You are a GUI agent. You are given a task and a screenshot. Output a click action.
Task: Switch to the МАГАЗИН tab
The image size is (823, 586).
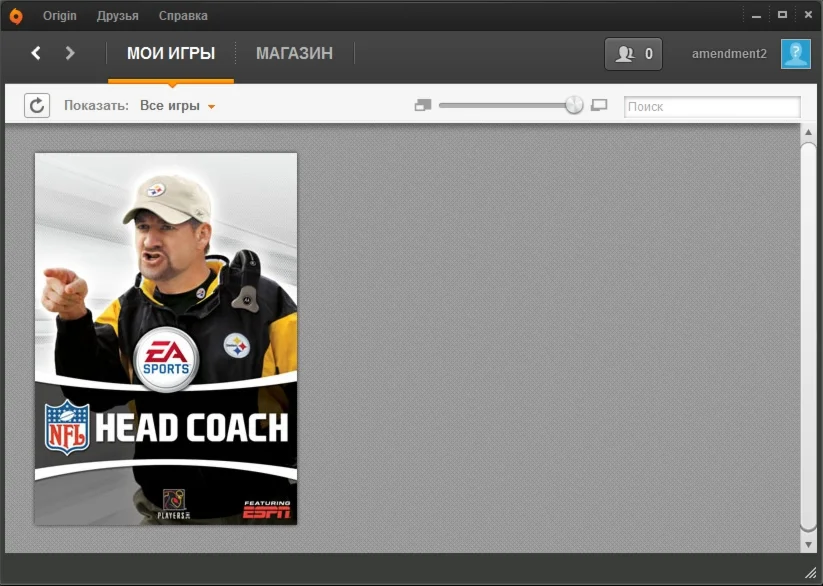(x=294, y=54)
